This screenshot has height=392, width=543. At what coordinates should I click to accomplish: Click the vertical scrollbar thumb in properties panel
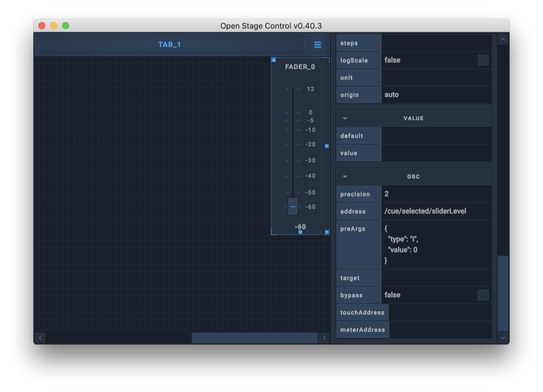[503, 293]
